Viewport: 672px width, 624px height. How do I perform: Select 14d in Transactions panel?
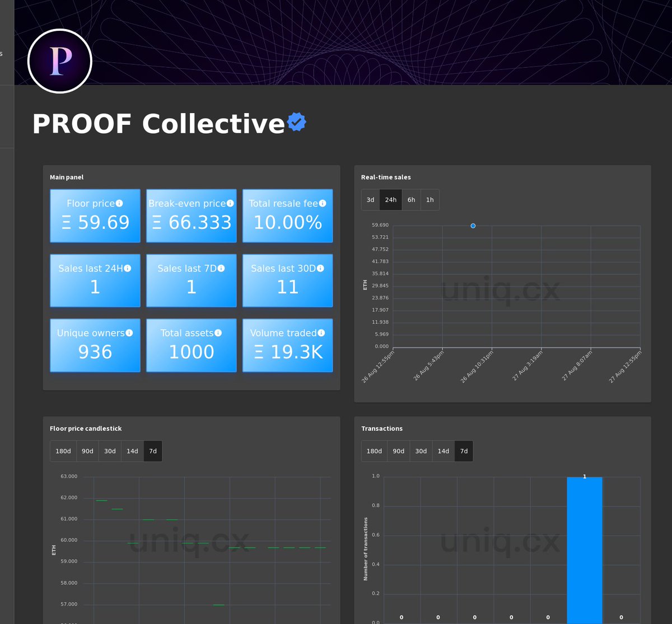(x=444, y=451)
